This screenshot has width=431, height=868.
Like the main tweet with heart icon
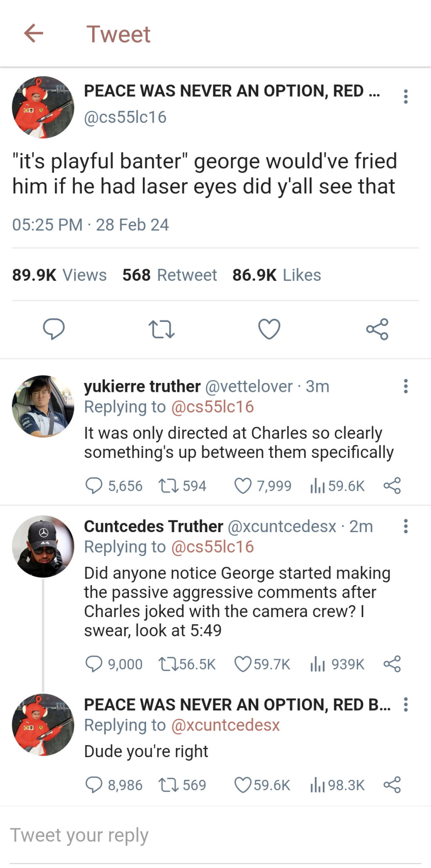(x=269, y=329)
